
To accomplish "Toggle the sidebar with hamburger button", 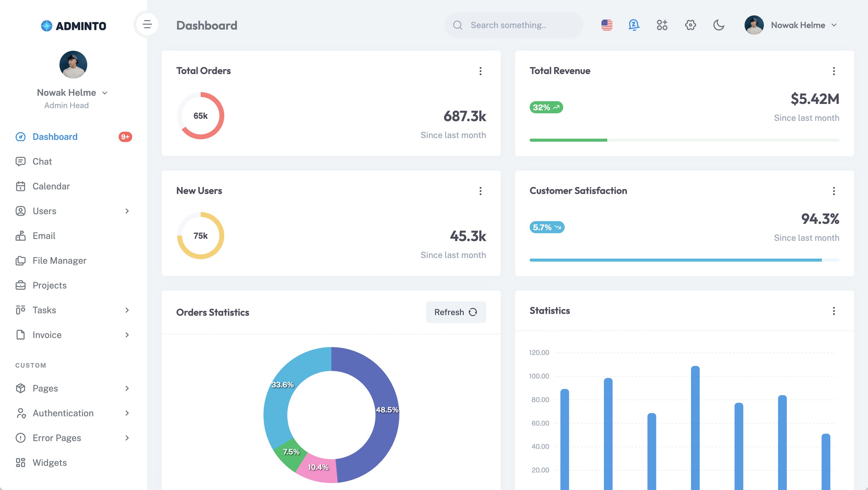I will coord(147,24).
